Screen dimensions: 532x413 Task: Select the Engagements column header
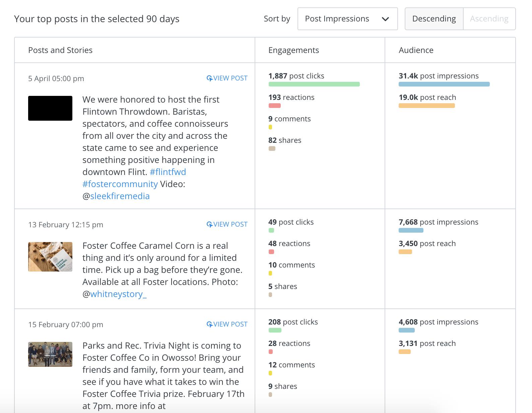293,50
